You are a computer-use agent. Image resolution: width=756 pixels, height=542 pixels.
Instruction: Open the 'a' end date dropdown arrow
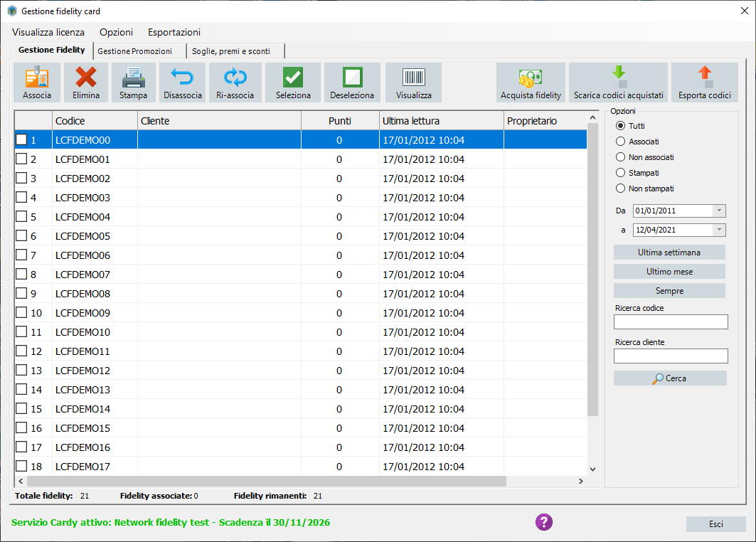click(x=719, y=230)
